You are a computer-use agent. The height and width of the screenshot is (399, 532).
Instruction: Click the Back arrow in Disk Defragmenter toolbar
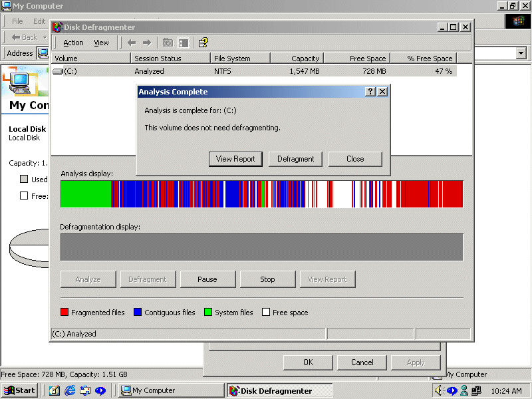coord(132,43)
